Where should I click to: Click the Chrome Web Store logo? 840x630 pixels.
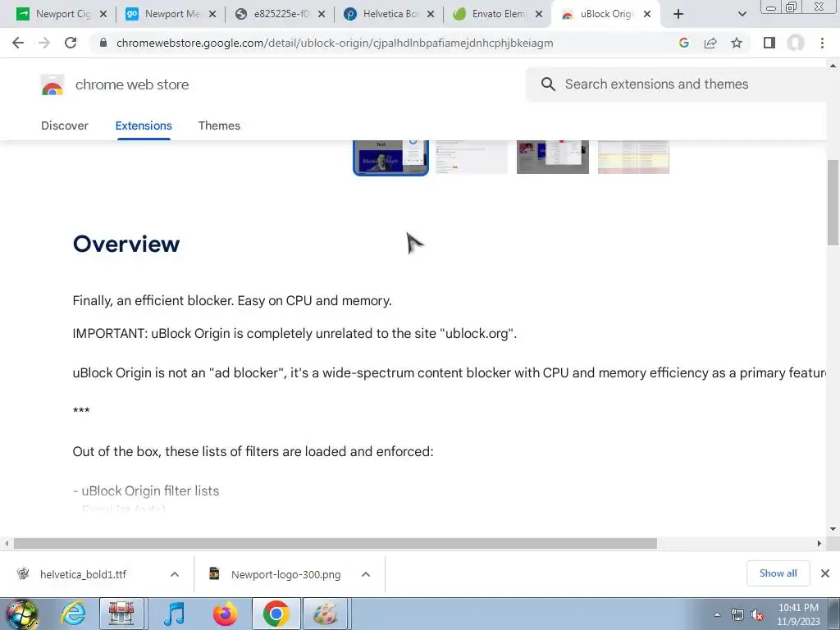[x=52, y=84]
